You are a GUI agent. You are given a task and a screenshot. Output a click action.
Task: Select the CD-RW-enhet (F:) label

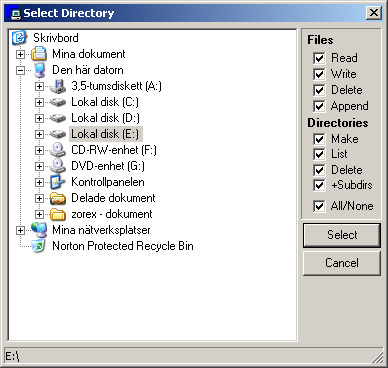[114, 150]
